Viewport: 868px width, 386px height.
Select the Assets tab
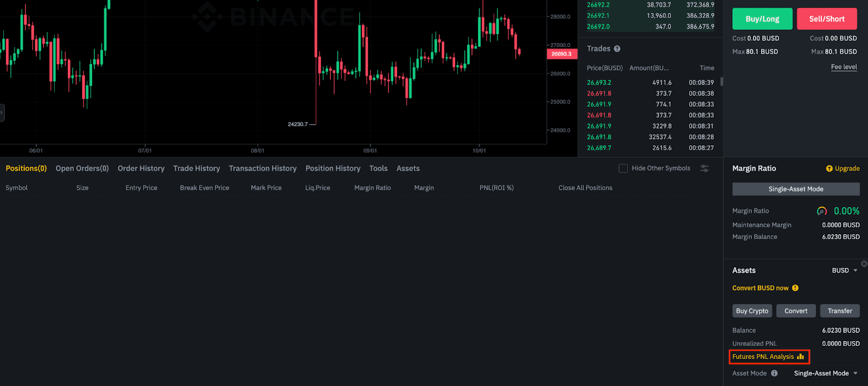click(x=408, y=169)
